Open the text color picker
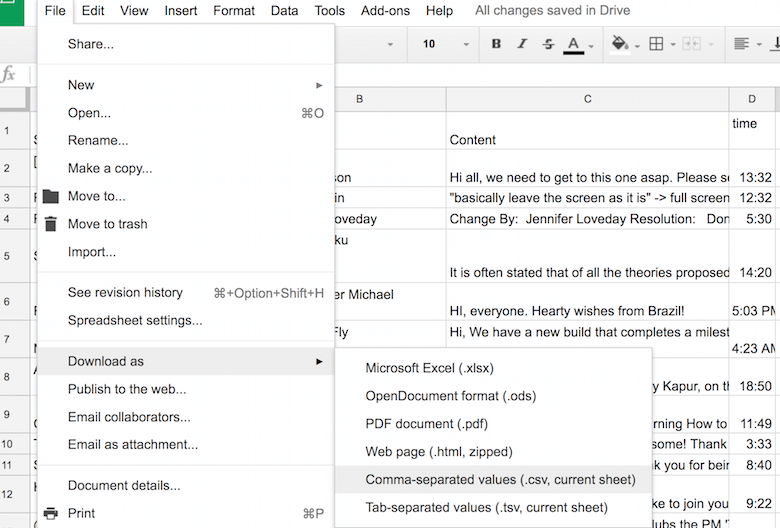This screenshot has height=528, width=780. [x=574, y=45]
